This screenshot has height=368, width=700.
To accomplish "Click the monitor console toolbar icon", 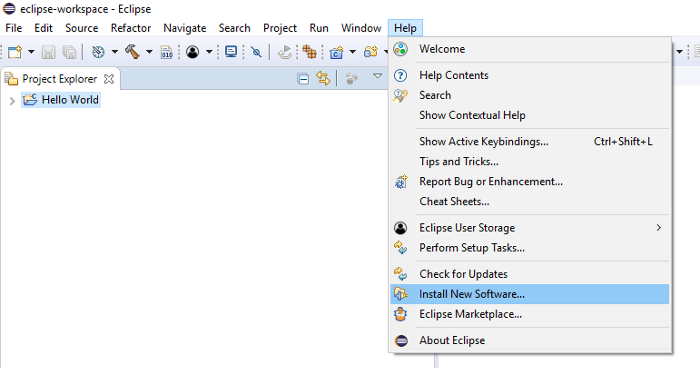I will point(231,52).
